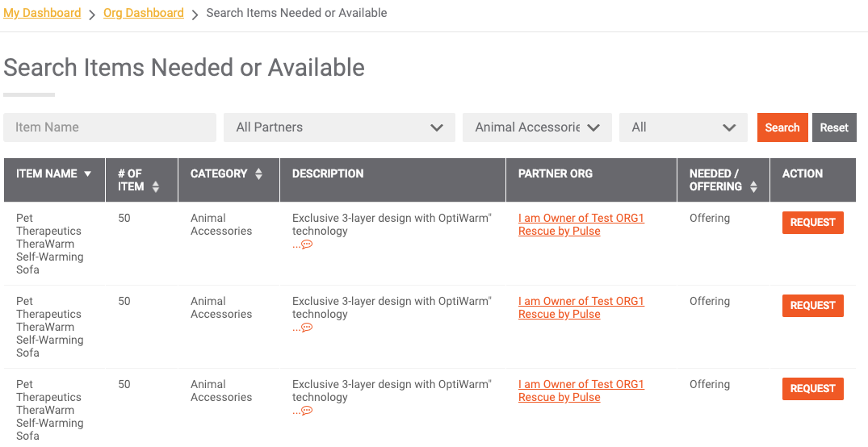Click second row's Offering status
The image size is (868, 447).
point(710,301)
